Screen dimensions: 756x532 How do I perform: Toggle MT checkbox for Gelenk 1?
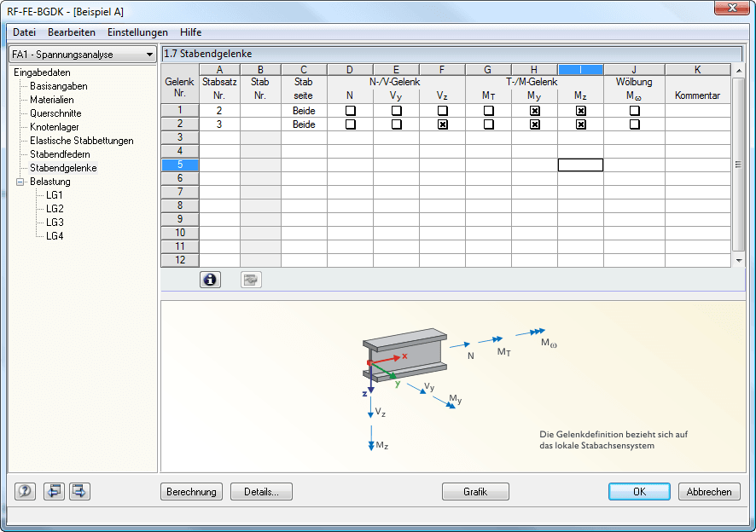[488, 110]
